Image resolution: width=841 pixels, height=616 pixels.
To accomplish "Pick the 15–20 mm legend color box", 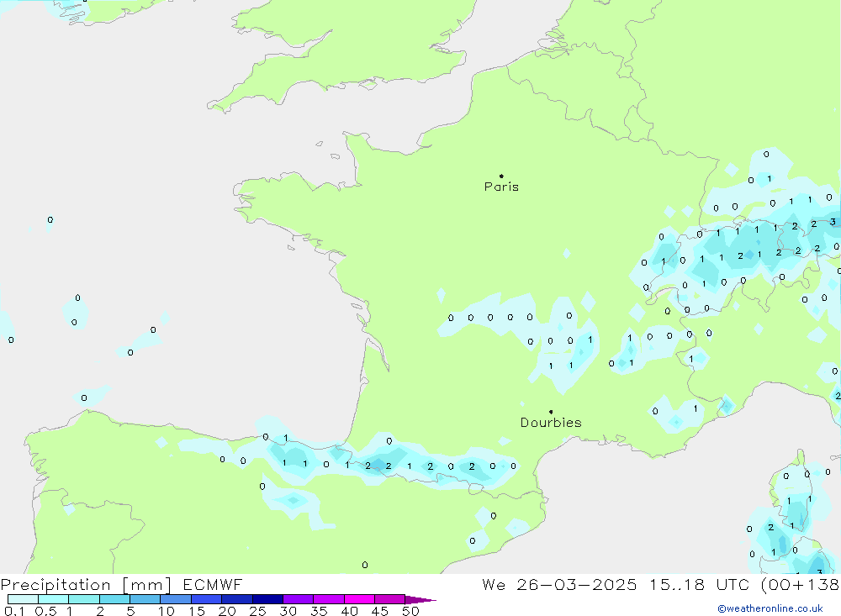I will click(x=207, y=599).
